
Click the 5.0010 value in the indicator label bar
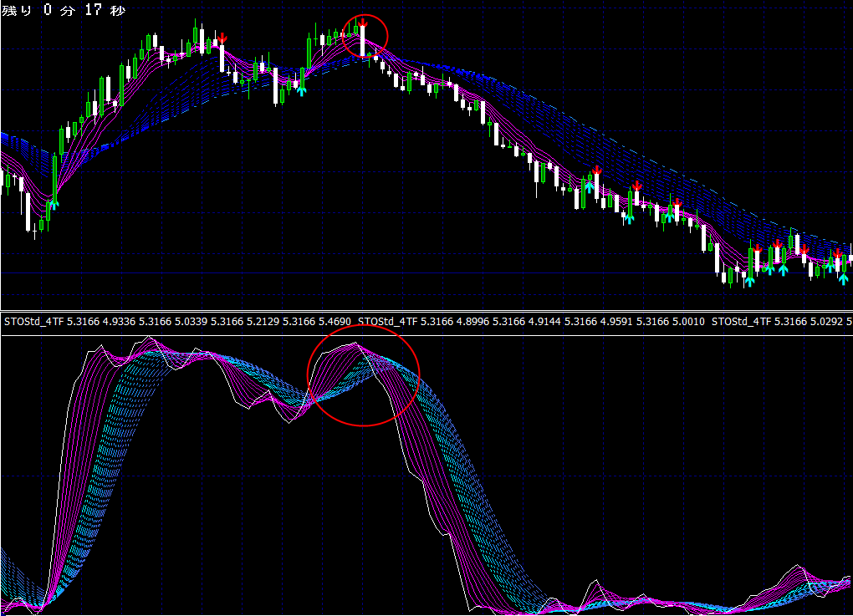click(689, 321)
